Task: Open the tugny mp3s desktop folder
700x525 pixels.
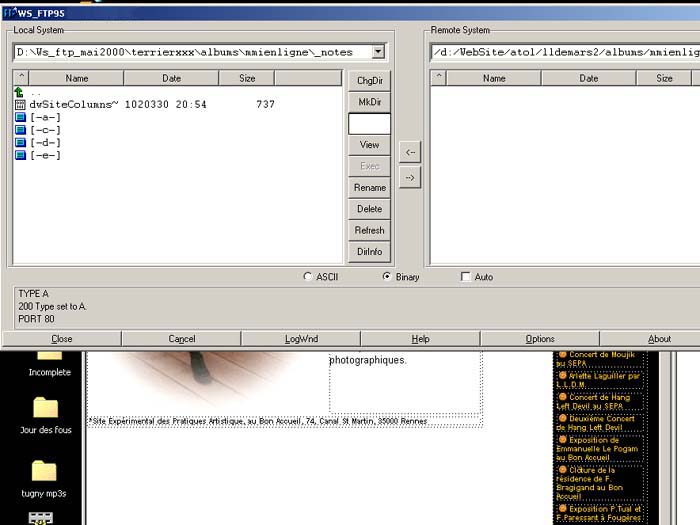Action: [44, 479]
